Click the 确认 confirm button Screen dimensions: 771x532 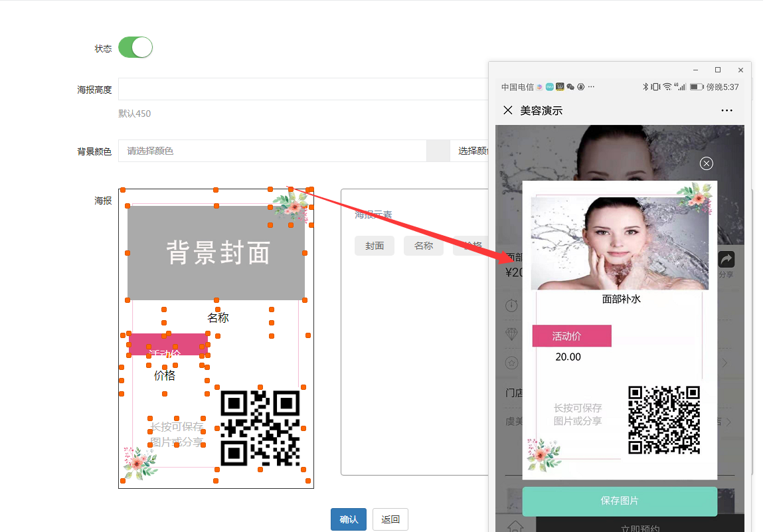coord(349,519)
